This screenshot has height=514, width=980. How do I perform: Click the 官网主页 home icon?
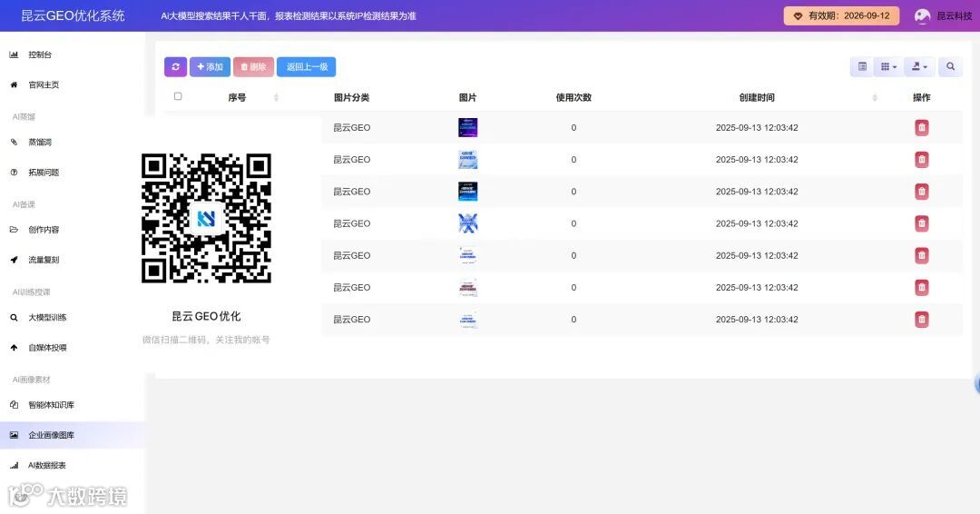[14, 84]
